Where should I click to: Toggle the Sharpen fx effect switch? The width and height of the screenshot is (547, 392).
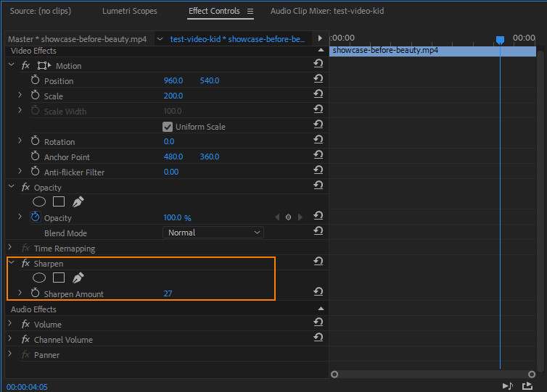point(26,264)
